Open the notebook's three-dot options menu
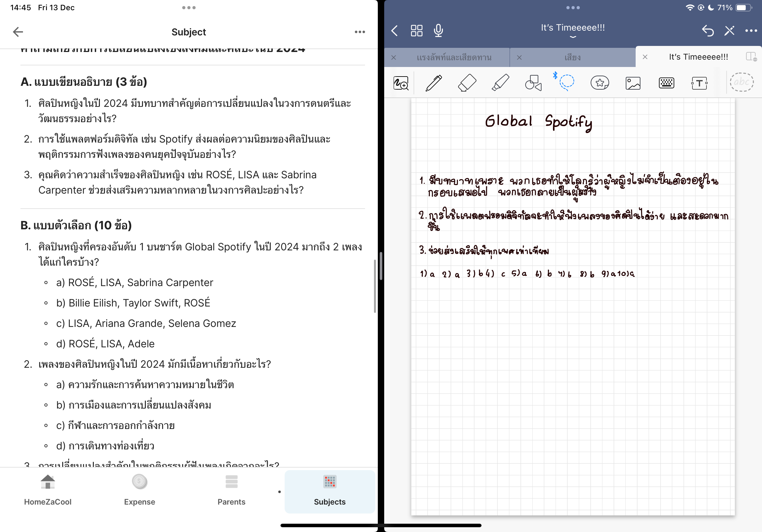Screen dimensions: 762x532 [x=751, y=31]
